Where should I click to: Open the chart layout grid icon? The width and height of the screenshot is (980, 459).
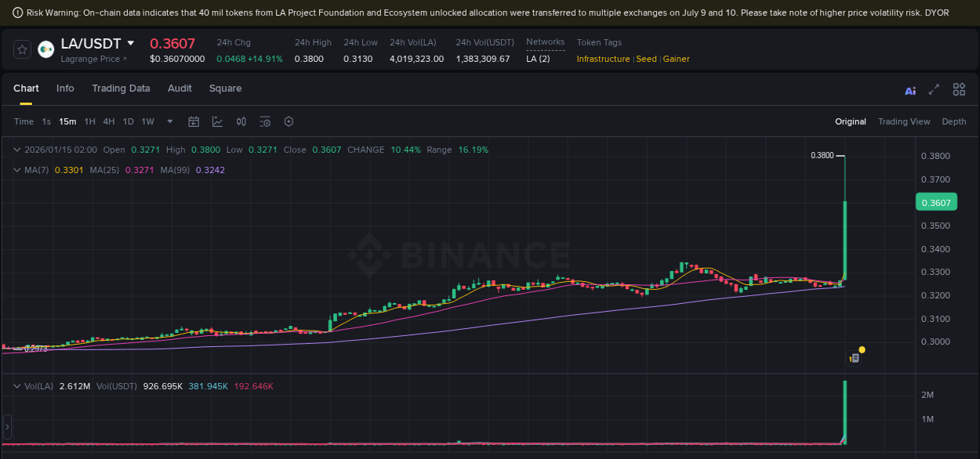click(959, 90)
